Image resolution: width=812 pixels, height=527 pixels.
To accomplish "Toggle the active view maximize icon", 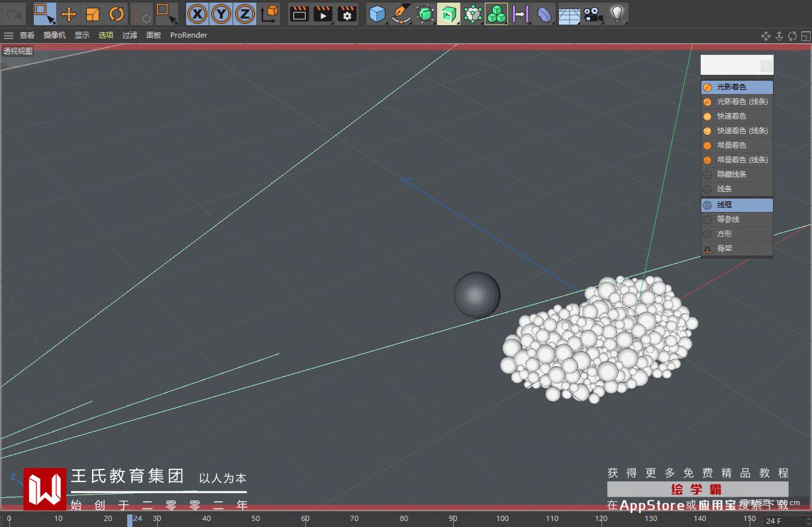I will (805, 36).
